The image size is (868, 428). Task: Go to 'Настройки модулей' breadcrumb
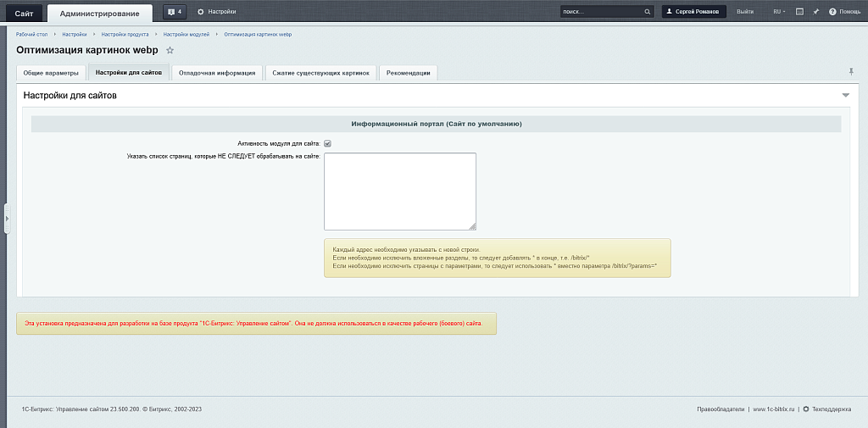[x=186, y=34]
